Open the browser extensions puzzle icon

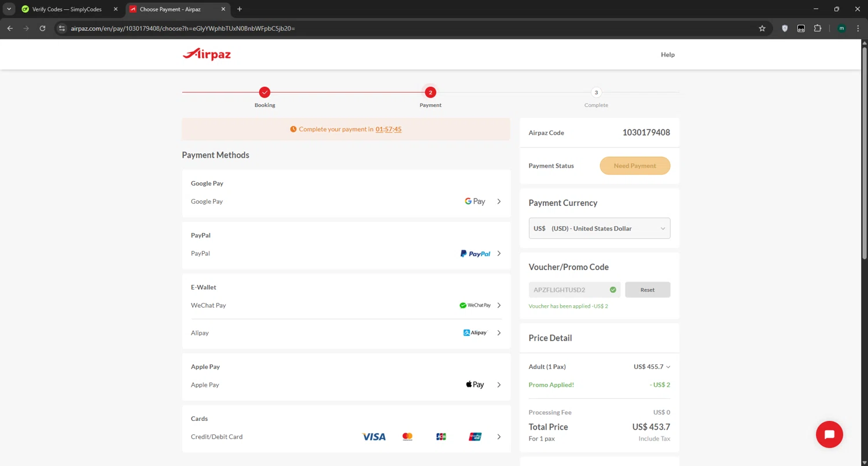(817, 28)
